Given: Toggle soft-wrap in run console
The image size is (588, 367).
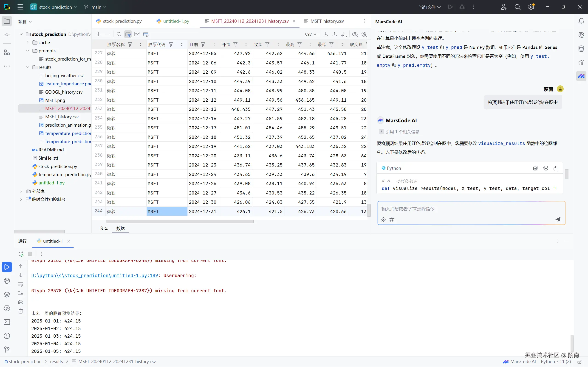Looking at the screenshot, I should tap(21, 284).
